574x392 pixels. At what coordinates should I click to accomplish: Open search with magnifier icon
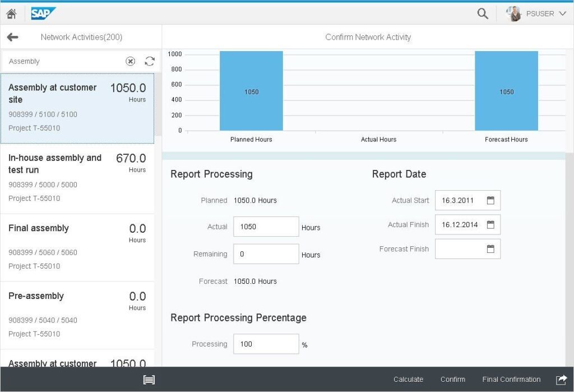point(482,14)
